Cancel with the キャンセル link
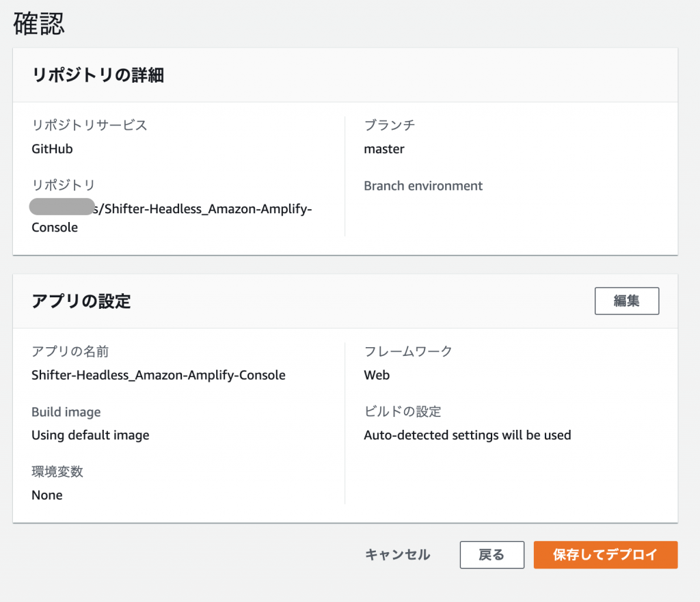The width and height of the screenshot is (700, 602). pos(398,555)
